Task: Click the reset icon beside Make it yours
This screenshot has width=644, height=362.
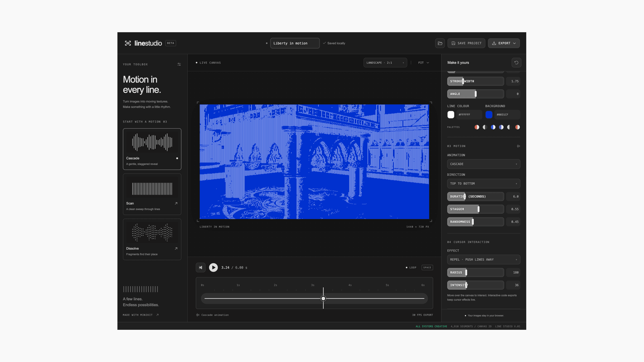Action: coord(516,63)
